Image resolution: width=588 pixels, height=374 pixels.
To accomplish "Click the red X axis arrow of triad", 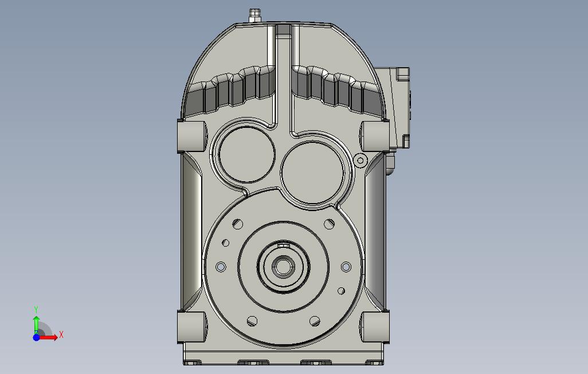I will [x=49, y=338].
